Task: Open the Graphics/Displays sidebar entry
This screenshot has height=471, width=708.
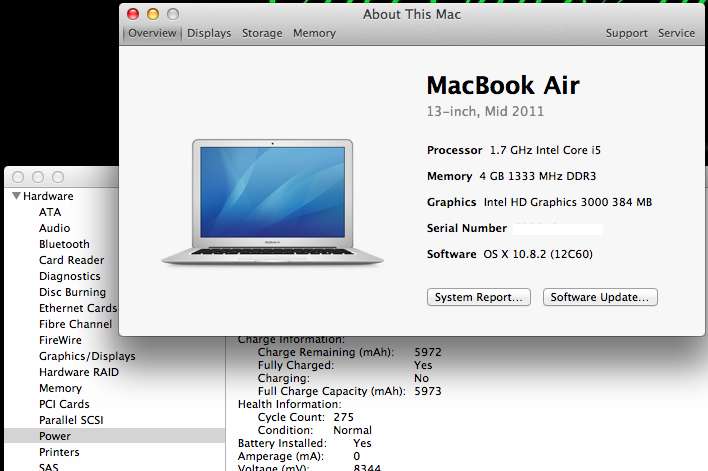Action: [87, 356]
